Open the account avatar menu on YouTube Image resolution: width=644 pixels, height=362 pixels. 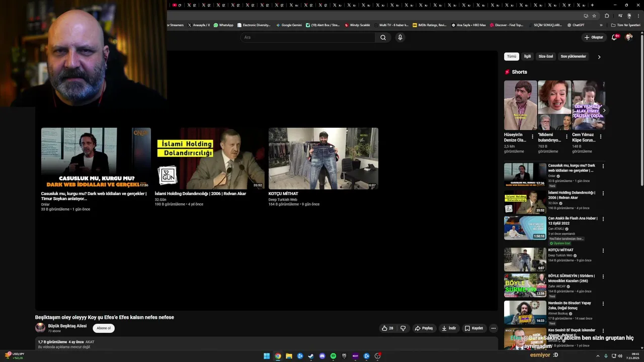(x=628, y=37)
